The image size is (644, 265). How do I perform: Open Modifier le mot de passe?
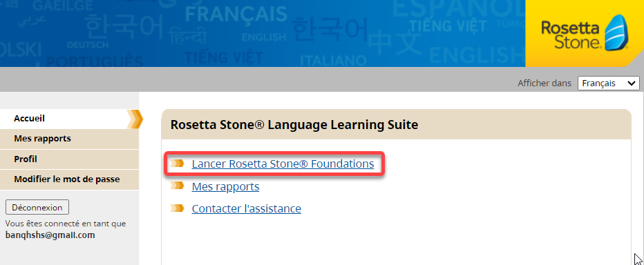coord(69,179)
